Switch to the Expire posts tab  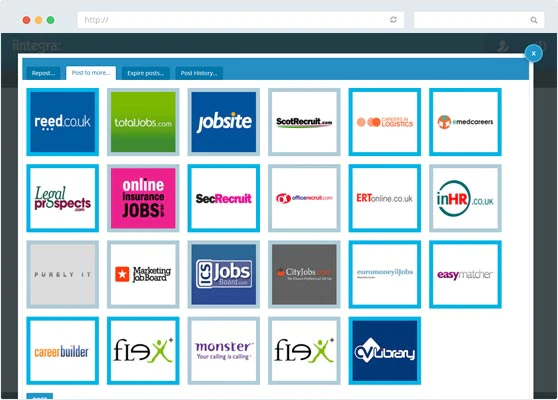pyautogui.click(x=146, y=73)
